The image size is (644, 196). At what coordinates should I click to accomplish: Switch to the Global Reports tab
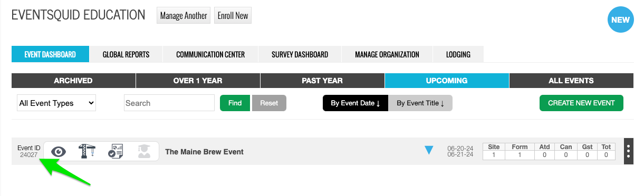126,54
